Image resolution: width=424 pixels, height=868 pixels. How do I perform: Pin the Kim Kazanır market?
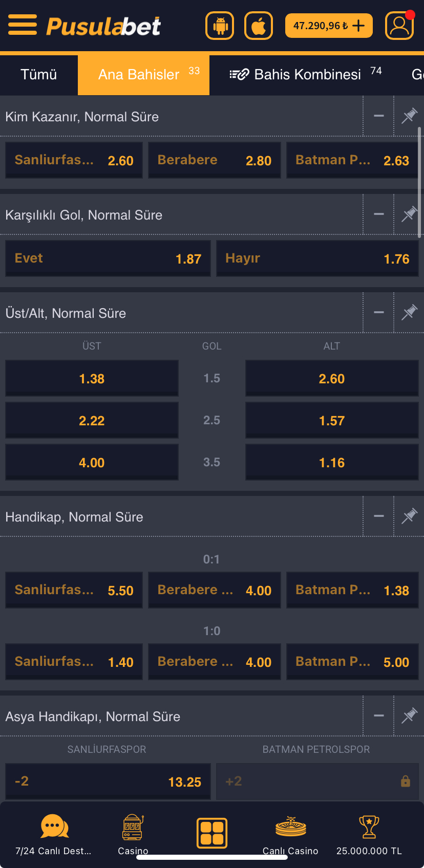click(x=409, y=116)
